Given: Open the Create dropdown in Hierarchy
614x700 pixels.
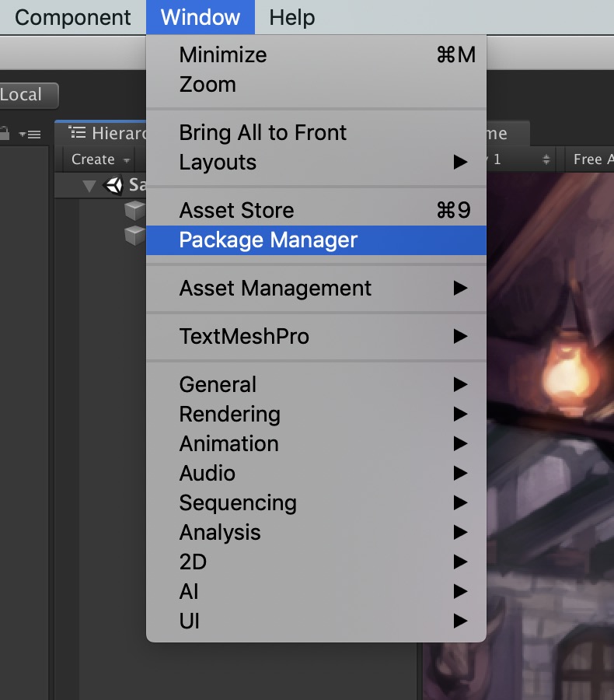Looking at the screenshot, I should click(100, 159).
